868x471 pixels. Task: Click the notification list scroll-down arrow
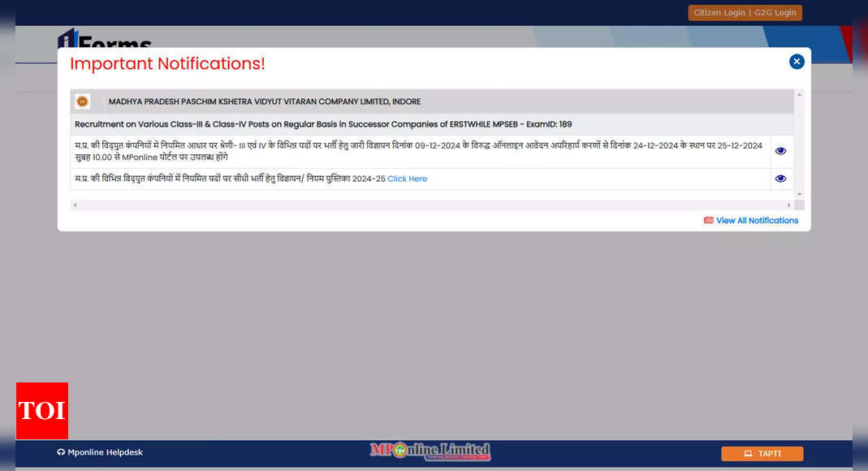[799, 194]
